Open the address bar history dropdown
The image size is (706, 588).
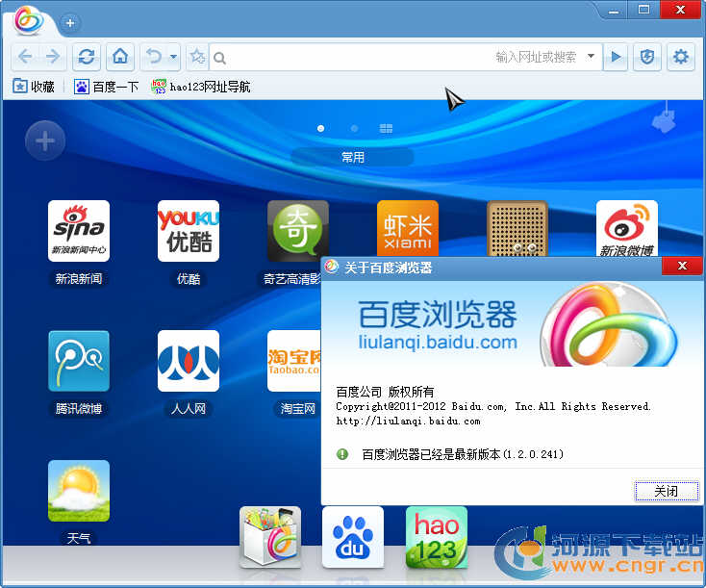(592, 57)
